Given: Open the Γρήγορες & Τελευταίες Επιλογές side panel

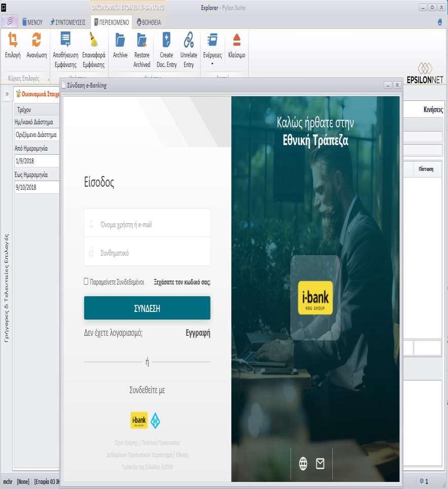Looking at the screenshot, I should [7, 288].
